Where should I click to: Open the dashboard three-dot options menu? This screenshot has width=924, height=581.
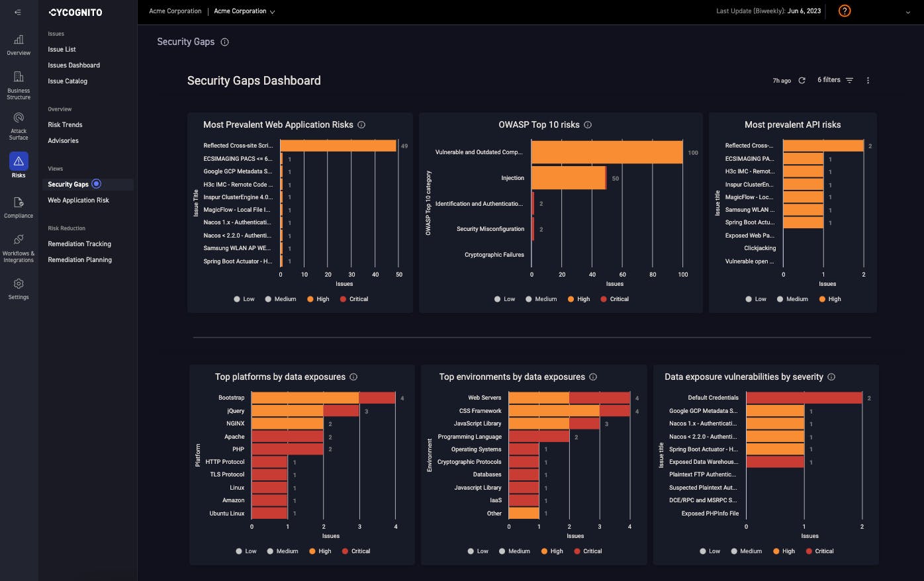tap(868, 81)
